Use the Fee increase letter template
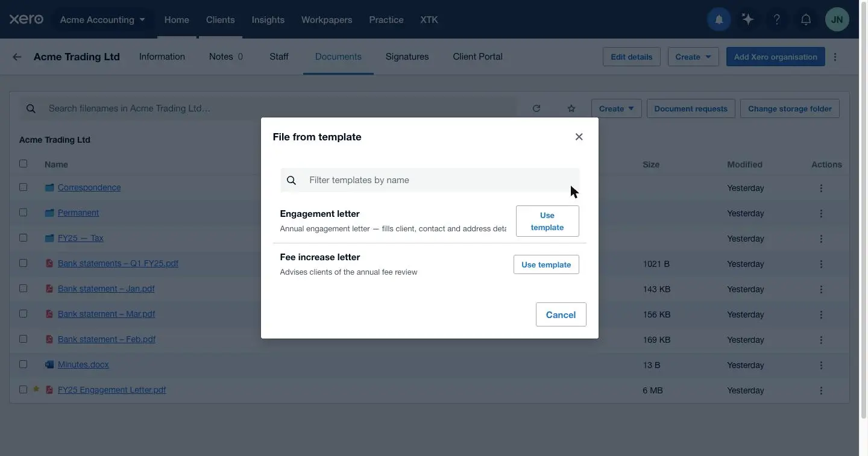This screenshot has height=456, width=868. (546, 264)
